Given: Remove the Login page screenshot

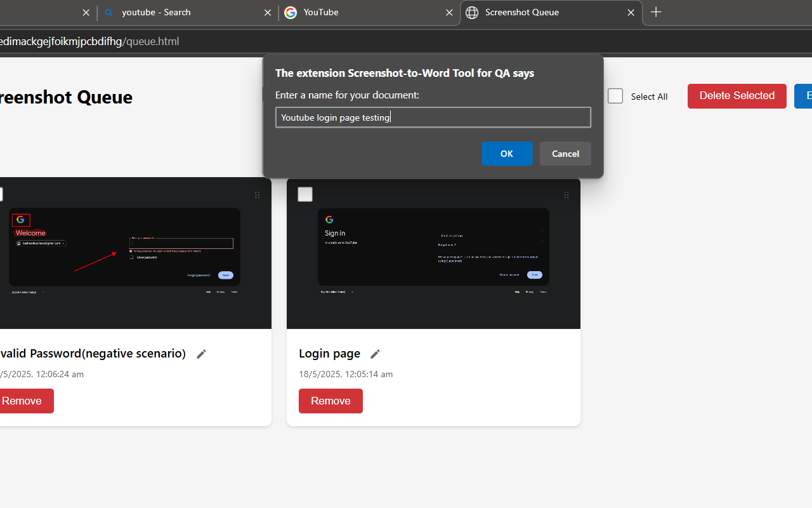Looking at the screenshot, I should pos(331,401).
